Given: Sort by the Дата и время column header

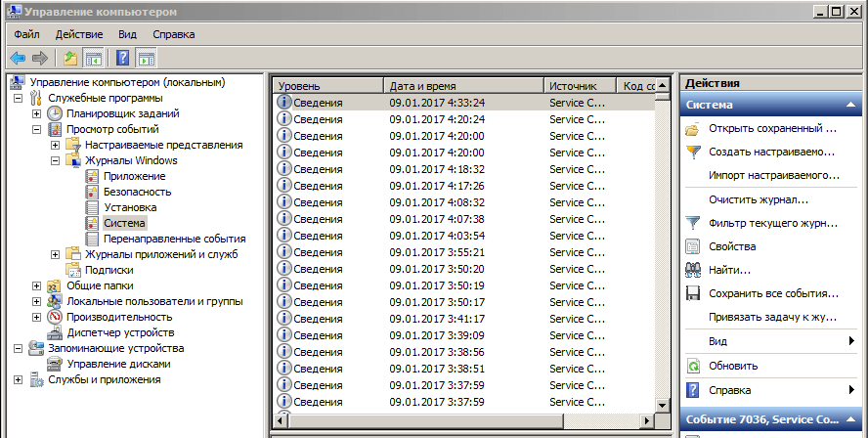Looking at the screenshot, I should coord(464,86).
